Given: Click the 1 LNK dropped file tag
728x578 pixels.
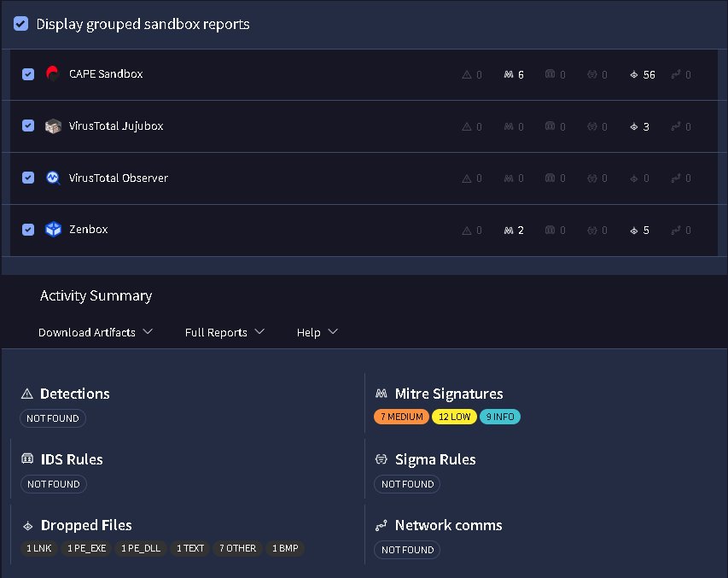Looking at the screenshot, I should (x=39, y=548).
